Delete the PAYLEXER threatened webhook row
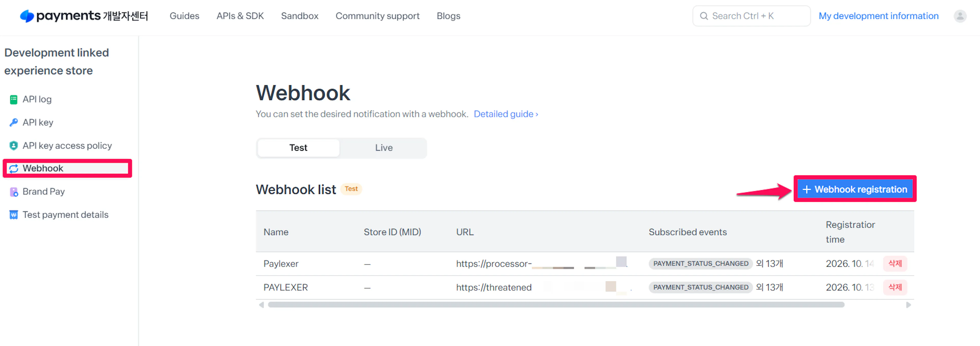 (895, 287)
